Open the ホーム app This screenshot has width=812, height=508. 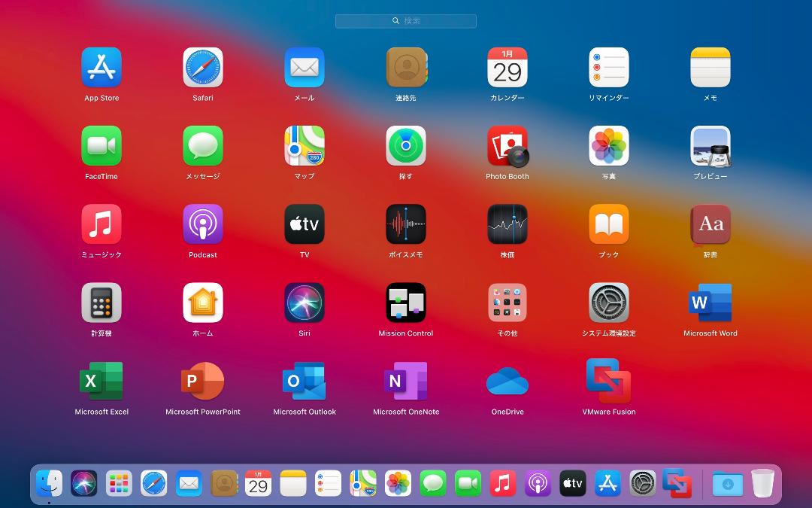click(203, 303)
